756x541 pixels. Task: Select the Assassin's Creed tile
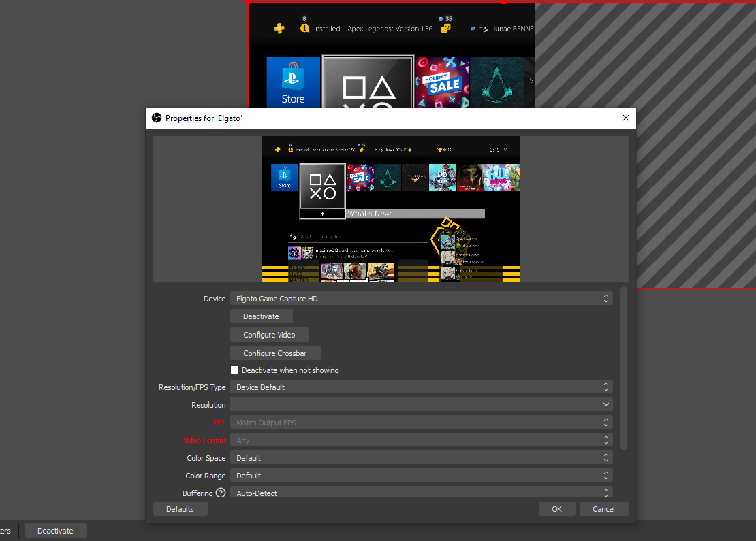coord(497,82)
